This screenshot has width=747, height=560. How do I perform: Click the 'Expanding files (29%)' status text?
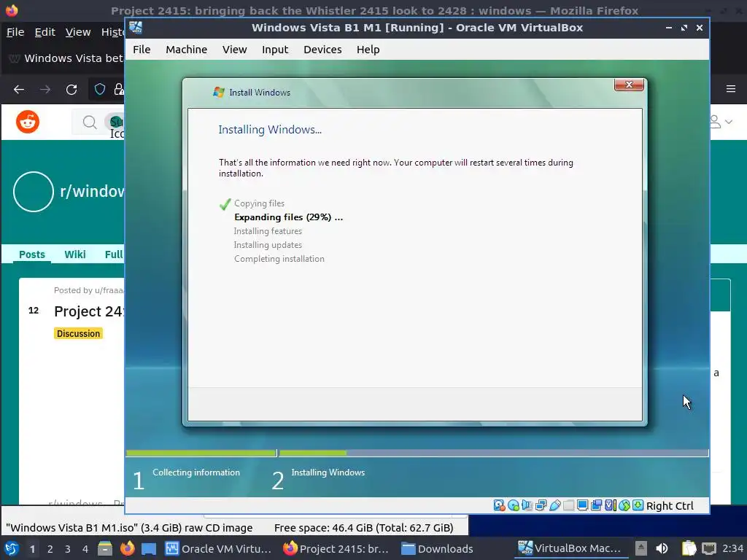pyautogui.click(x=288, y=217)
